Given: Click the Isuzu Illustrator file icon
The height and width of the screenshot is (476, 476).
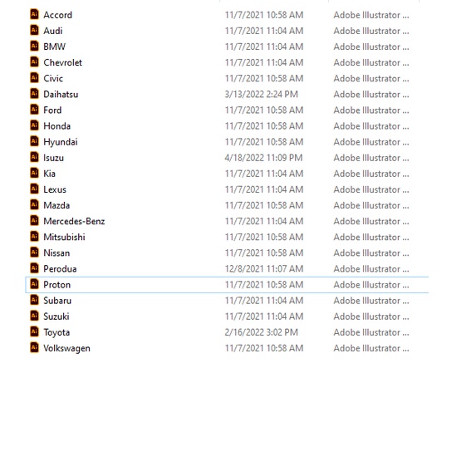Looking at the screenshot, I should point(34,157).
